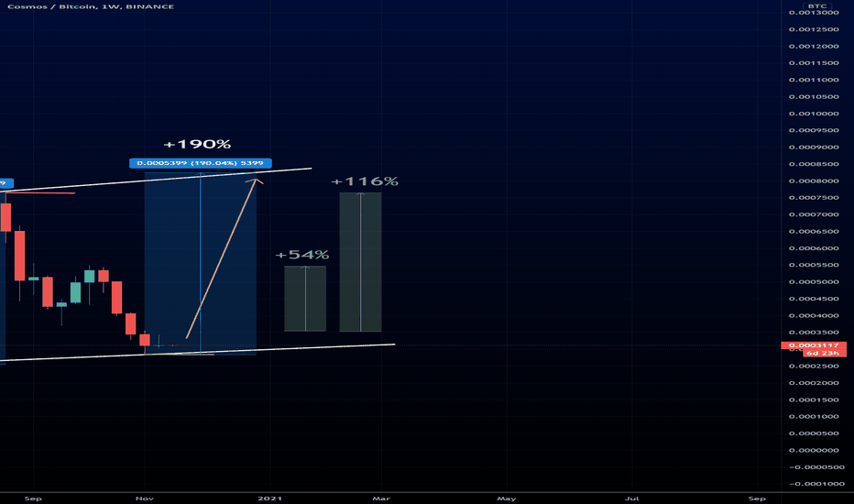The height and width of the screenshot is (504, 854).
Task: Open the BTC currency label
Action: tap(817, 6)
